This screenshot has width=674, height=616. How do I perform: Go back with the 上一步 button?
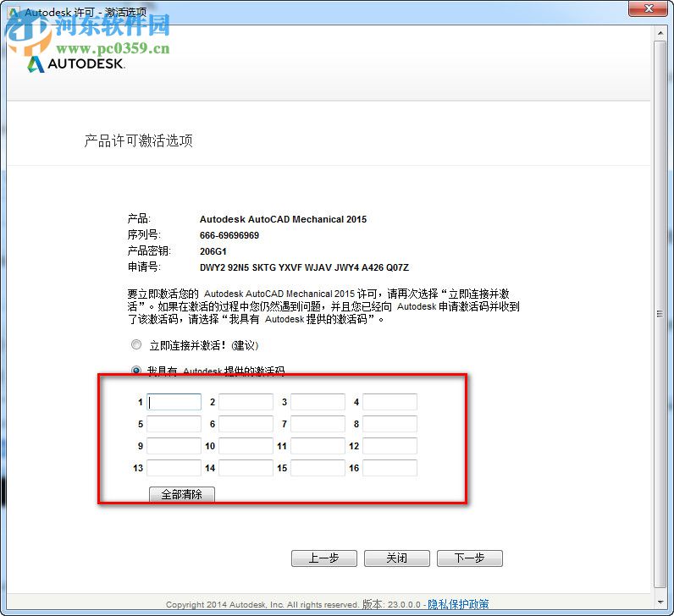point(324,558)
